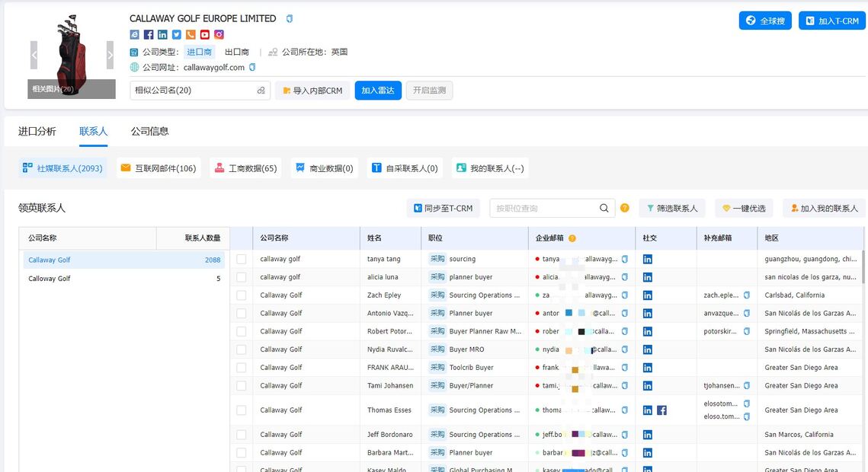Click the info icon beside 企业邮箱 header
This screenshot has width=868, height=472.
(572, 238)
